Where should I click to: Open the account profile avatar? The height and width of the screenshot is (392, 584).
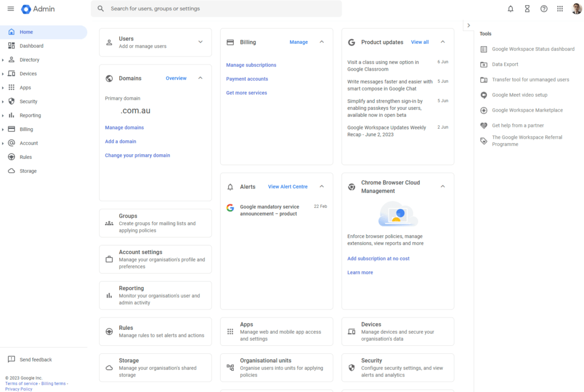[577, 8]
